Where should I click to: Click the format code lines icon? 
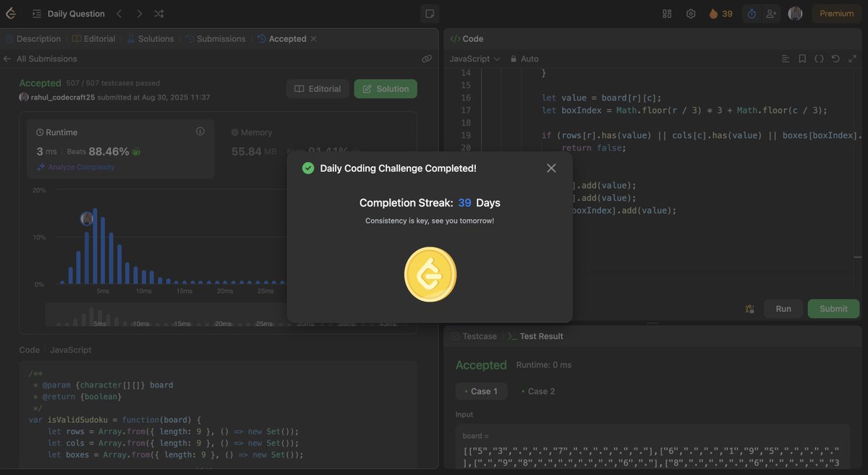coord(786,59)
